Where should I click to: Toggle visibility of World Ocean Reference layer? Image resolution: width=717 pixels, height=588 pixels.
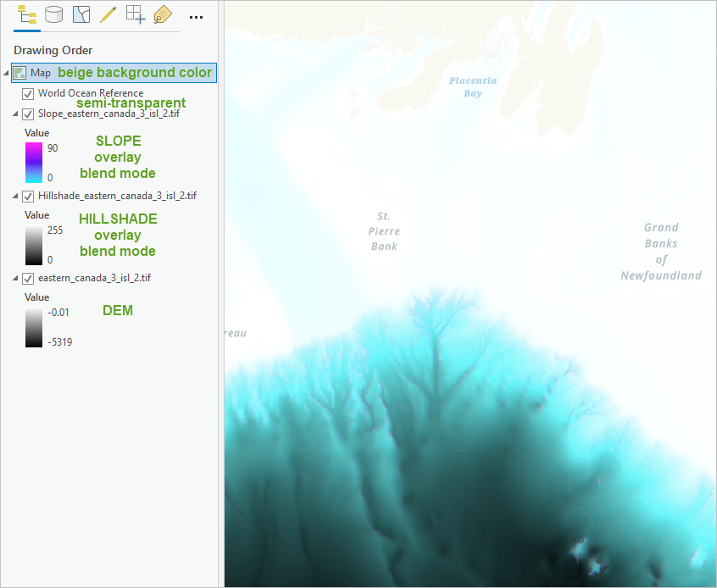click(28, 93)
